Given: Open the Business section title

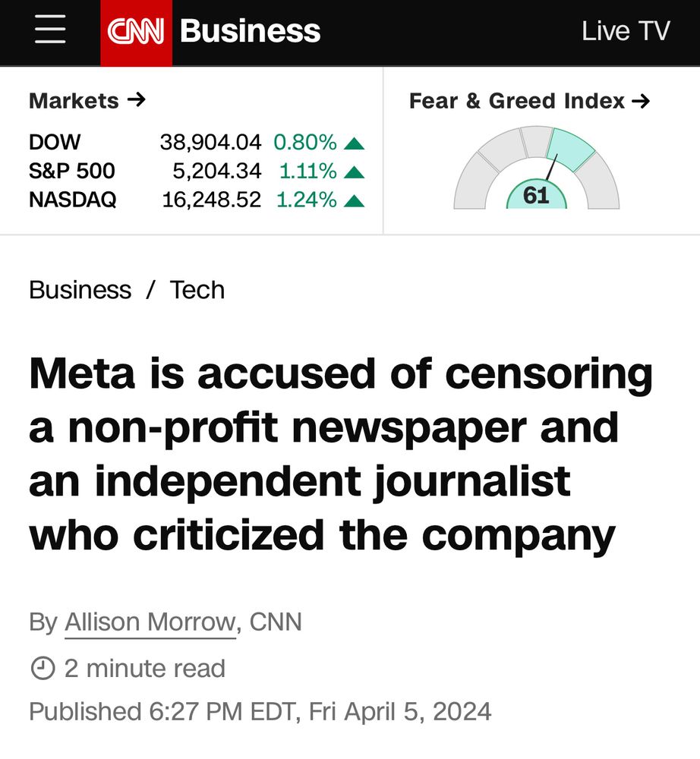Looking at the screenshot, I should [250, 32].
